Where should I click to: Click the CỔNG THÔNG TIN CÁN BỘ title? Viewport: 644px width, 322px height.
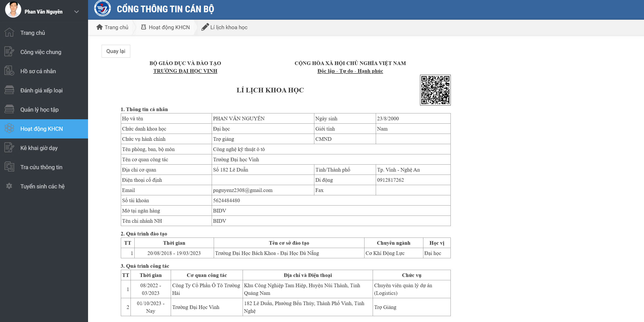(x=165, y=9)
